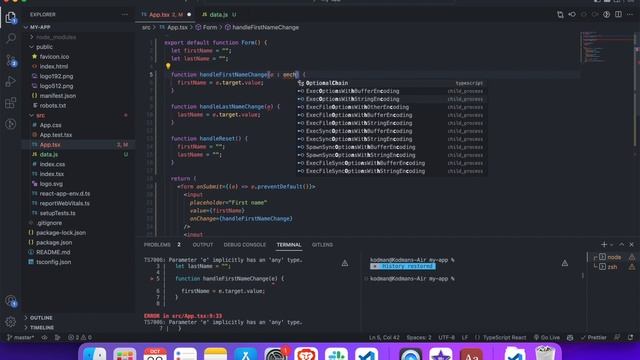
Task: Expand the OUTLINE section
Action: [41, 318]
